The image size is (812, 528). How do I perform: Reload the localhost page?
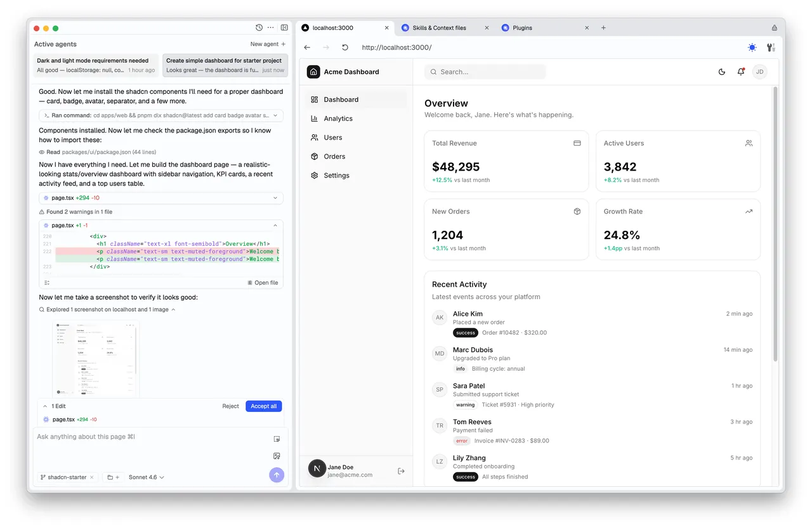coord(345,48)
